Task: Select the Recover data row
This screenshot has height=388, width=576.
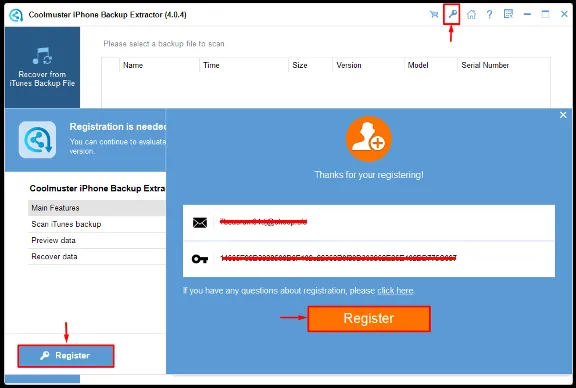Action: [97, 256]
